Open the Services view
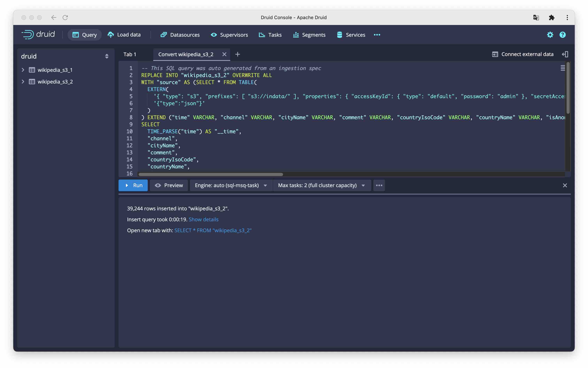588x368 pixels. [351, 35]
